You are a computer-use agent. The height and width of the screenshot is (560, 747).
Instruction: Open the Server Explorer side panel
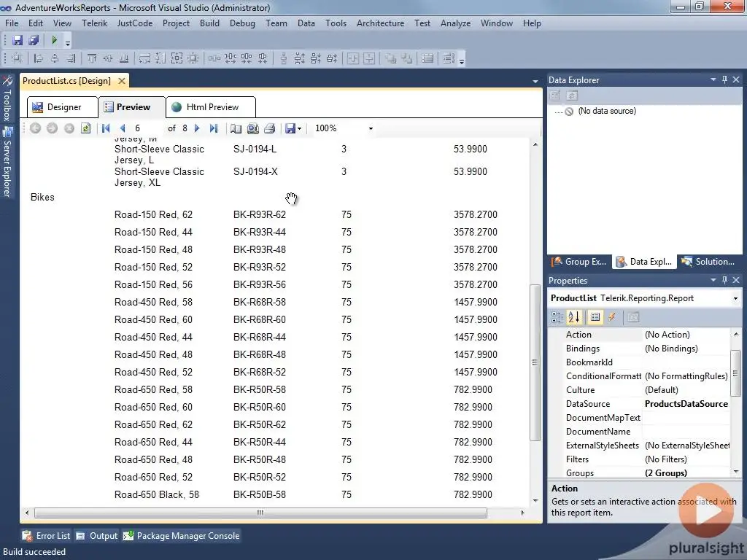point(7,162)
